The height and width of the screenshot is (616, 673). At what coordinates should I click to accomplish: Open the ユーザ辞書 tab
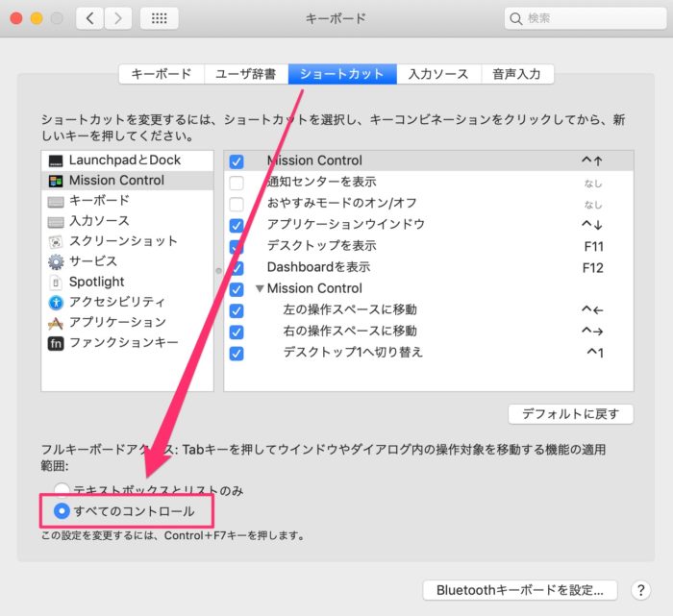point(244,74)
